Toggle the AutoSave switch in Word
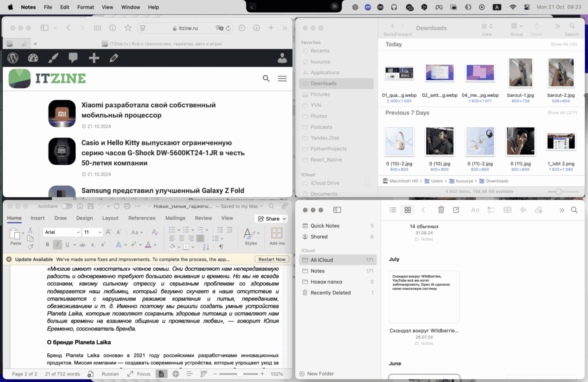 coord(67,206)
